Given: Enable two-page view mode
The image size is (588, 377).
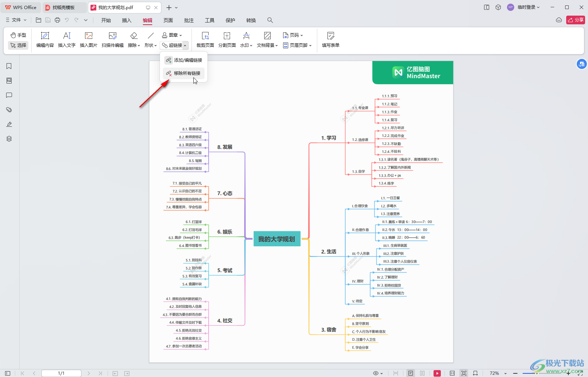Looking at the screenshot, I should click(422, 373).
